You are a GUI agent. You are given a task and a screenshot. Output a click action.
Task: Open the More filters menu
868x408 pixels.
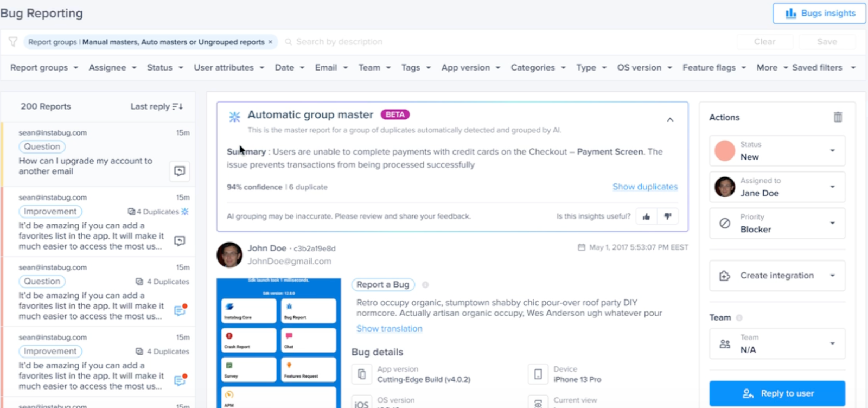coord(771,68)
